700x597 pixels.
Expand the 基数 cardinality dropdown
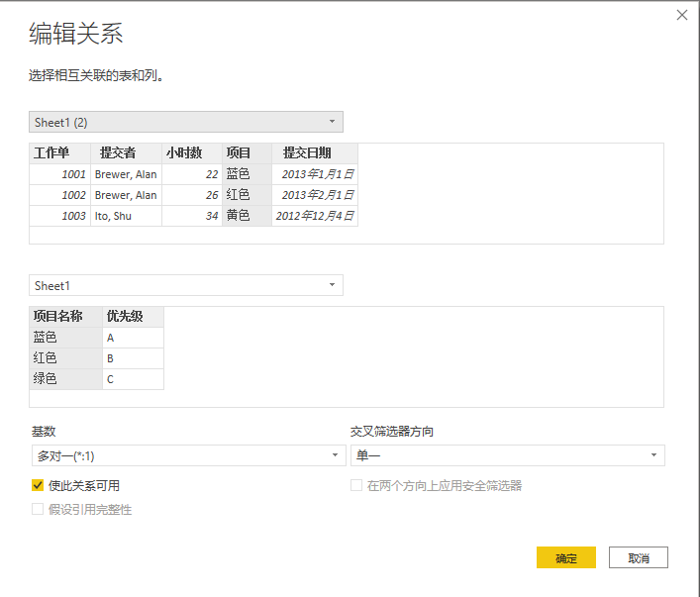186,455
